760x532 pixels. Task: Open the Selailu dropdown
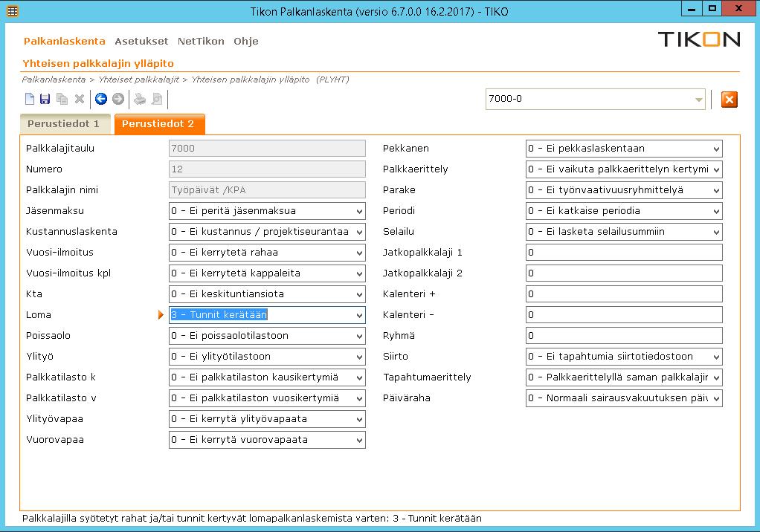pos(716,232)
